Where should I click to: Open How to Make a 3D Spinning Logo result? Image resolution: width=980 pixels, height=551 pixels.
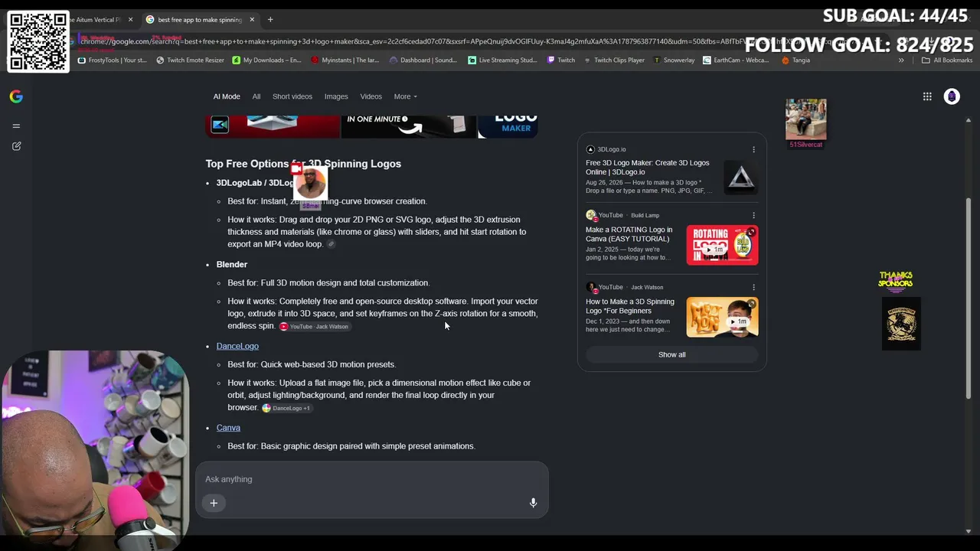click(x=630, y=306)
